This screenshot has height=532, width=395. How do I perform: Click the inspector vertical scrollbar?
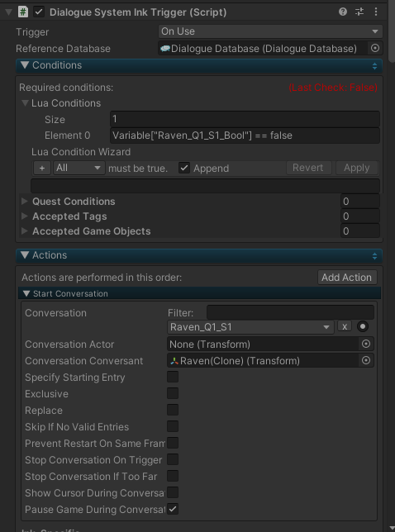pos(392,32)
